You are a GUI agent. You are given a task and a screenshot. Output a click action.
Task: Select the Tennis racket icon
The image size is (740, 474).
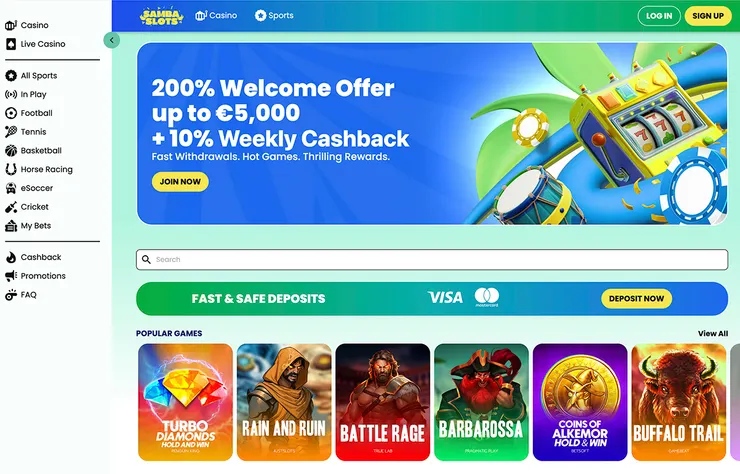coord(11,132)
